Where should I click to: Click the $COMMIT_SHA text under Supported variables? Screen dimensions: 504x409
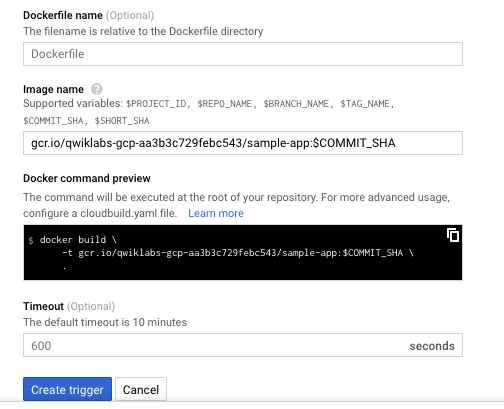pos(53,121)
